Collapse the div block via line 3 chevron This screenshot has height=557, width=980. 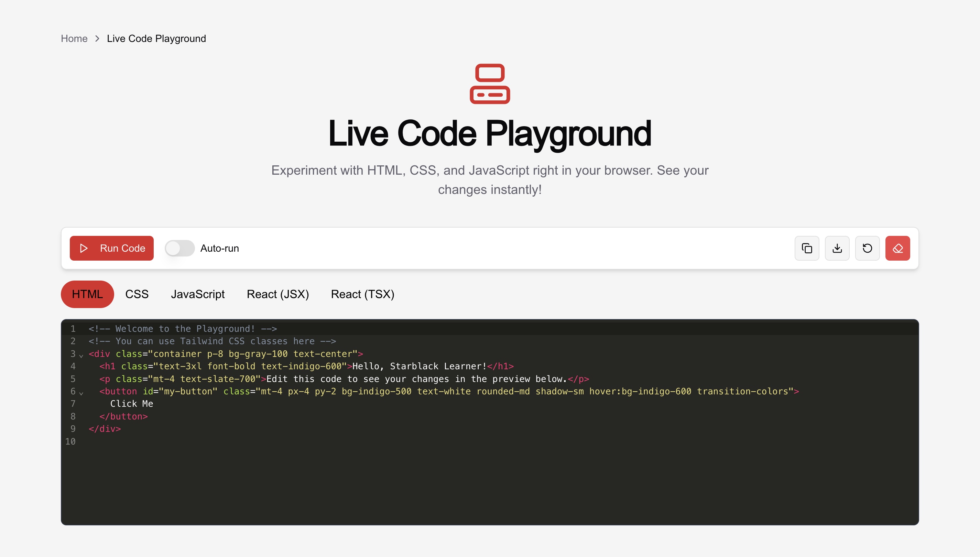[x=81, y=356]
